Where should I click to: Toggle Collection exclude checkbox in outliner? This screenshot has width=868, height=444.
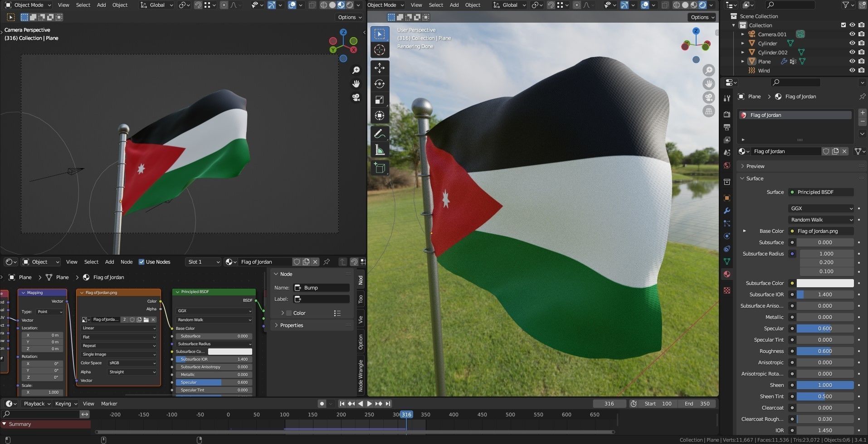point(844,25)
